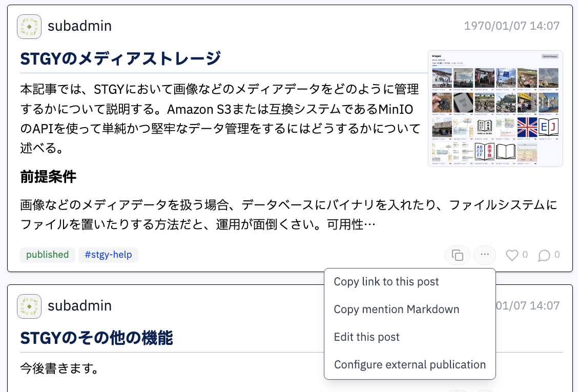
Task: Click the subadmin username on the second post
Action: (79, 306)
